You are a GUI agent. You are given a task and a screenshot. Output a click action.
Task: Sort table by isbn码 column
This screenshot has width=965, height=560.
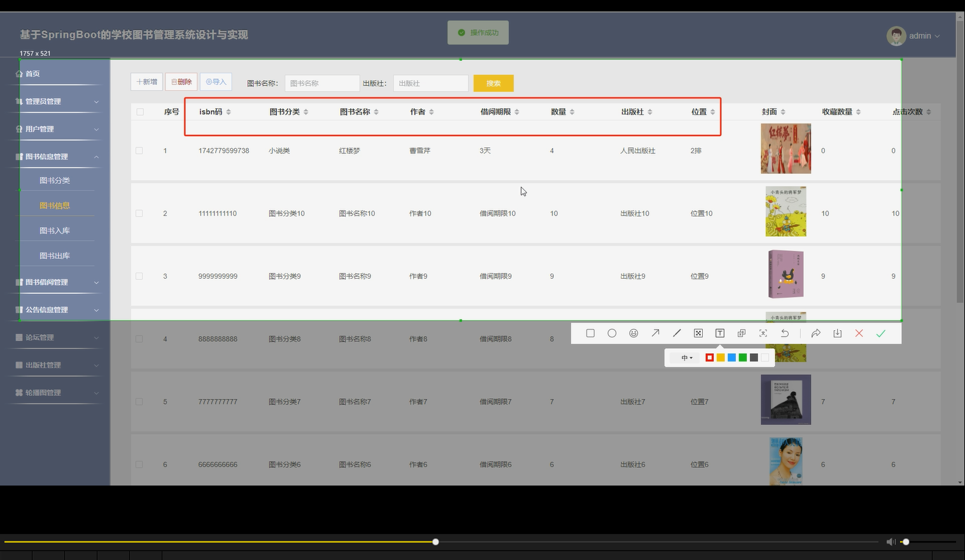pyautogui.click(x=229, y=112)
